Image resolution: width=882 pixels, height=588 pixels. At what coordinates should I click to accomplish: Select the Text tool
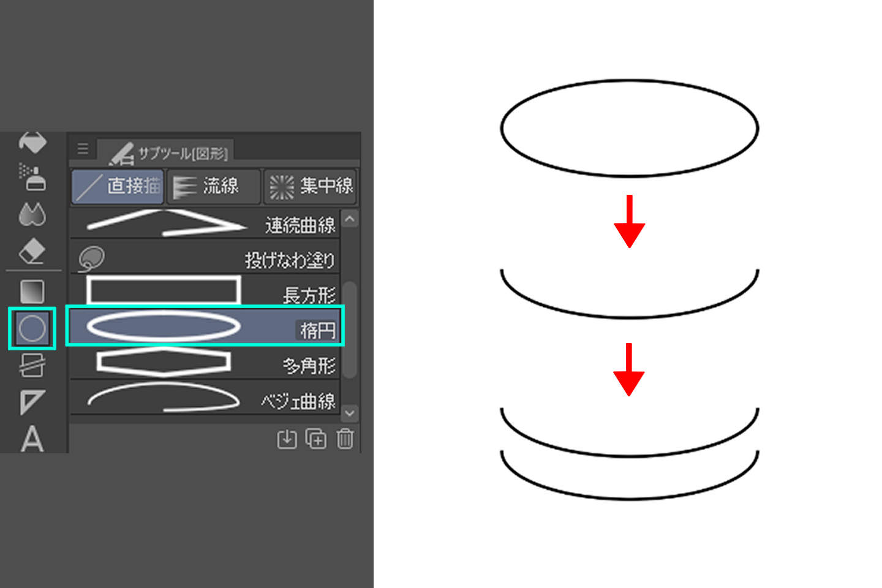[x=32, y=439]
